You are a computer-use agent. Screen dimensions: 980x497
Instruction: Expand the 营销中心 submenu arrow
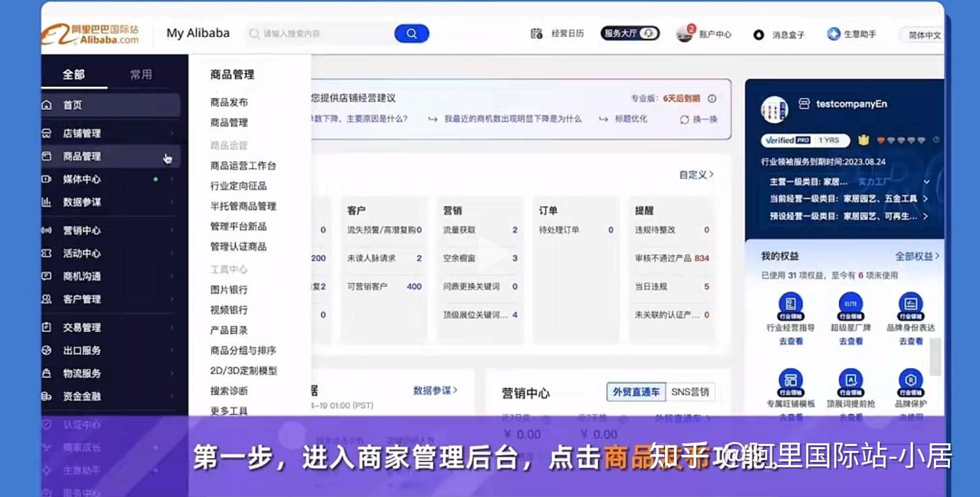click(172, 230)
